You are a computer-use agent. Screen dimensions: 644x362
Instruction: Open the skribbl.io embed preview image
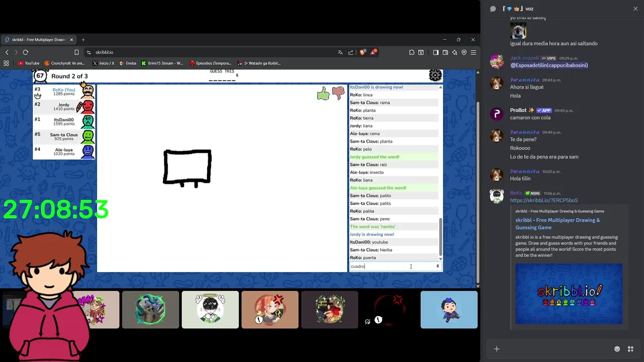[569, 294]
